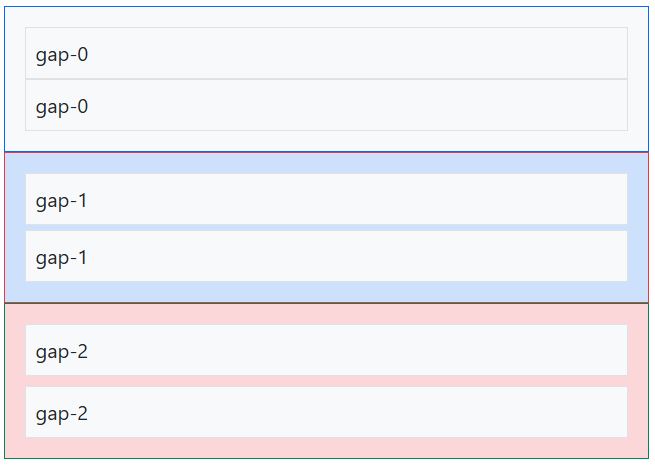
Task: Click the "gap-1" text label in the lower blue-section box
Action: click(61, 258)
